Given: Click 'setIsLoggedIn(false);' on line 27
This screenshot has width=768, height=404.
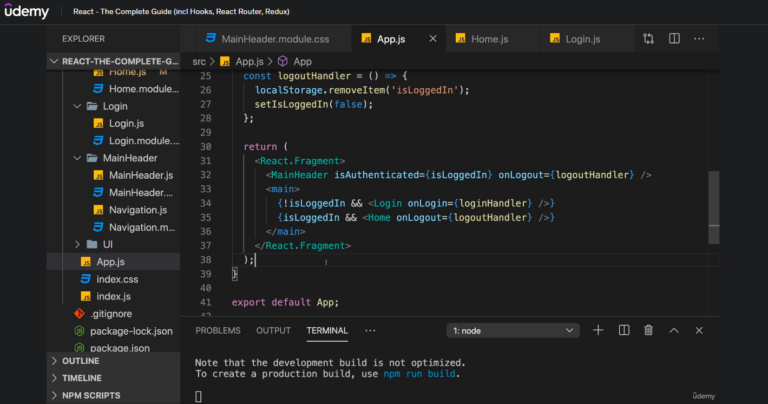Looking at the screenshot, I should click(x=313, y=104).
